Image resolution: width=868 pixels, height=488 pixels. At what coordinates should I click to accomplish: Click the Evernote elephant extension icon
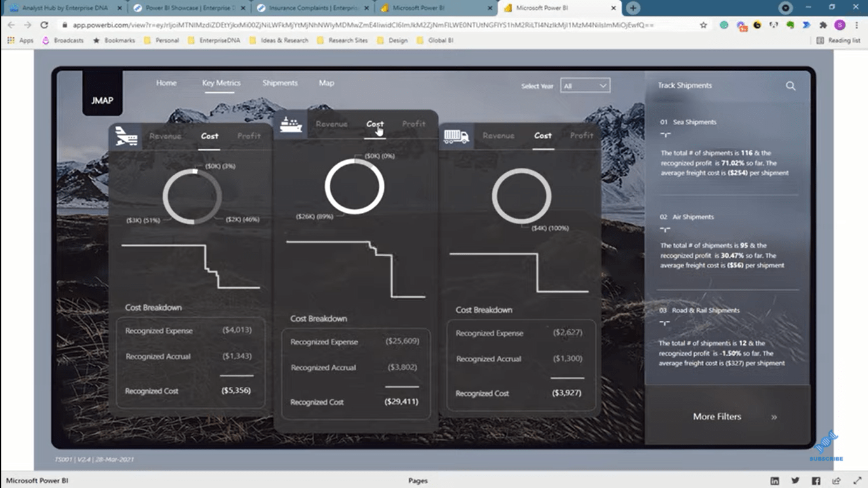tap(790, 25)
